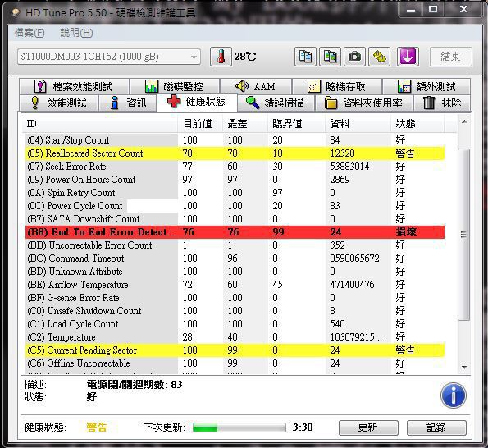This screenshot has height=448, width=488.
Task: Click the data value 12328
Action: click(x=342, y=153)
